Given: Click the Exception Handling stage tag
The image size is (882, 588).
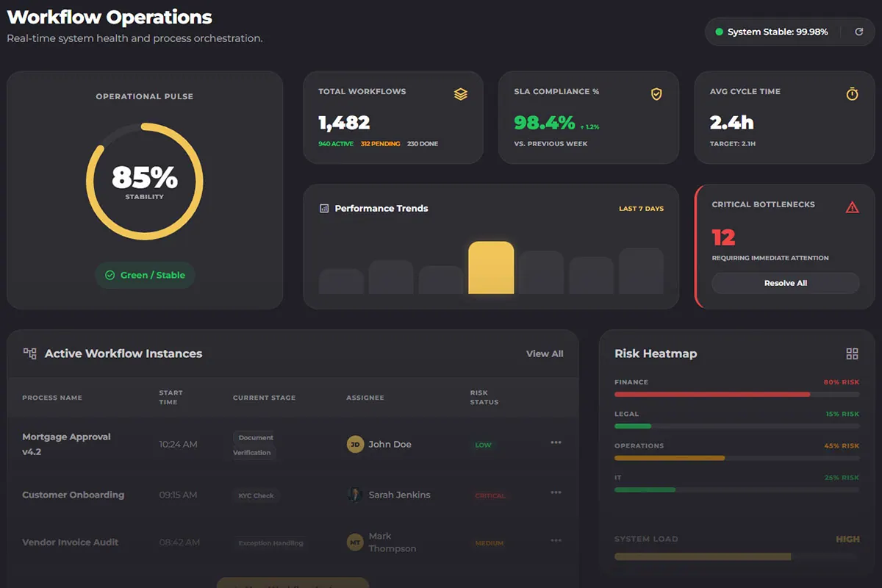Looking at the screenshot, I should [270, 543].
